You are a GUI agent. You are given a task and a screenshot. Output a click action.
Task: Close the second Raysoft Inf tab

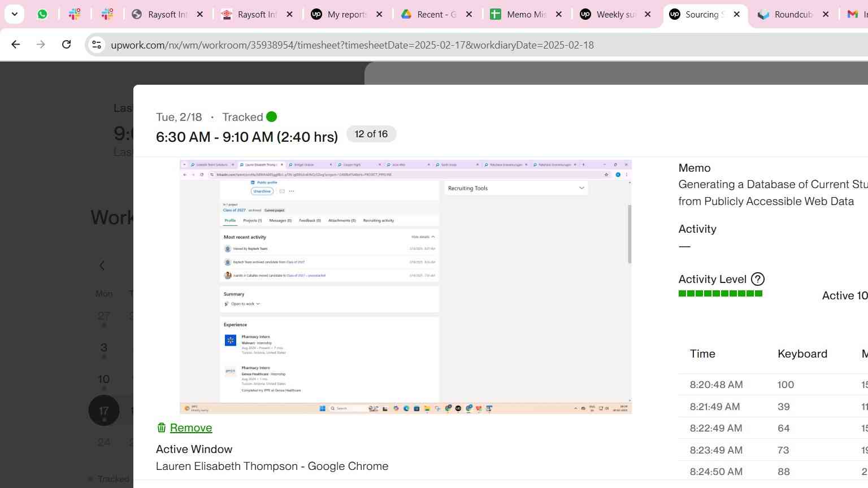tap(289, 14)
